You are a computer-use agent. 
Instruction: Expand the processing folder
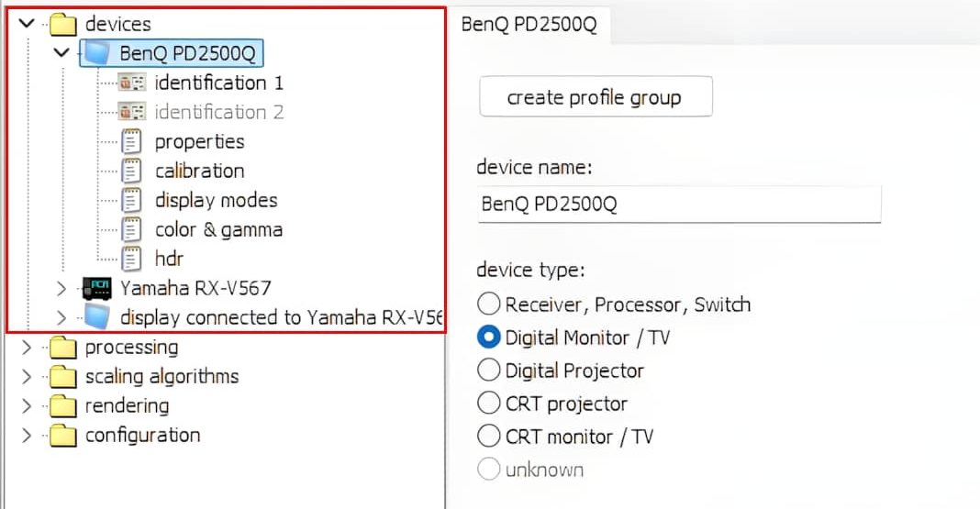click(x=27, y=348)
